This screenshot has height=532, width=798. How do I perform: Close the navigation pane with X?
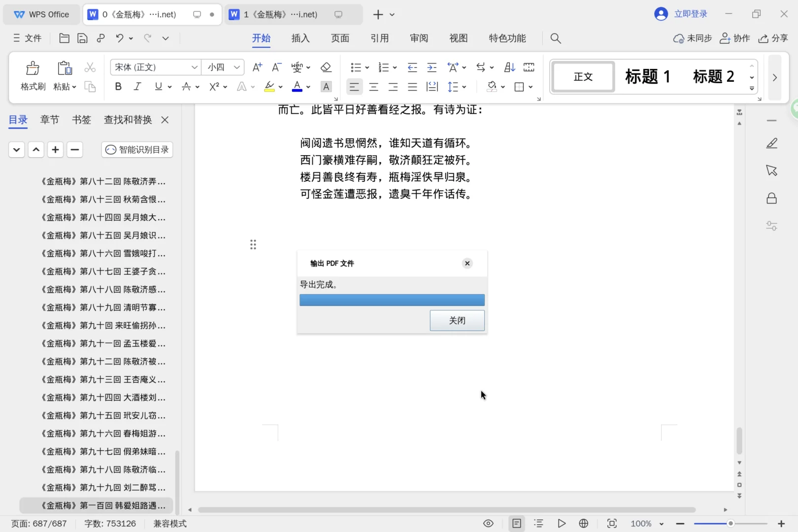coord(165,120)
